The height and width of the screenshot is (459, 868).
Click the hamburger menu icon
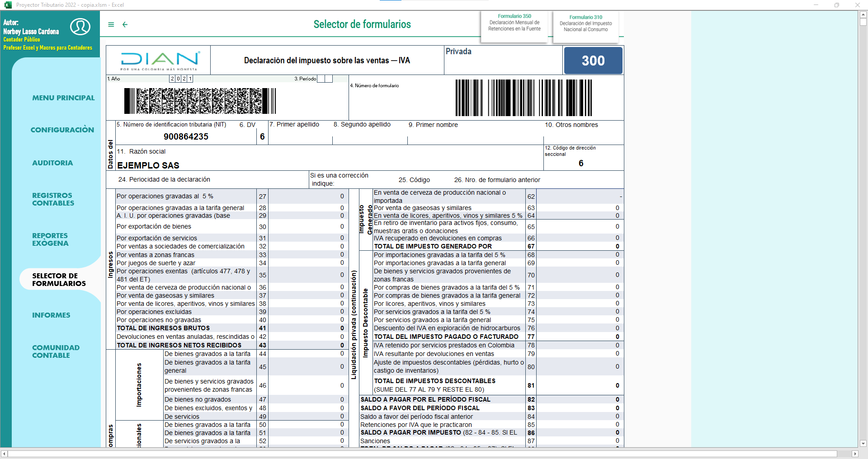pyautogui.click(x=111, y=24)
